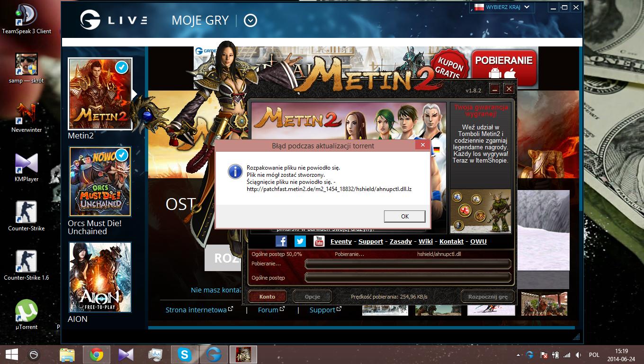This screenshot has height=364, width=644.
Task: Click the Prędkość pobierania 254,96 KB/s text
Action: tap(389, 297)
